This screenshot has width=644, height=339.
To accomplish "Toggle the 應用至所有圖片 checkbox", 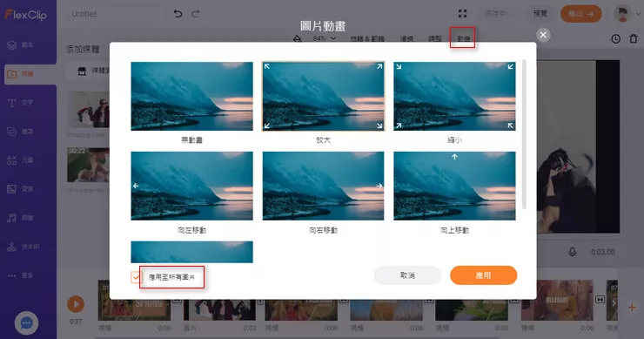I will (x=136, y=277).
